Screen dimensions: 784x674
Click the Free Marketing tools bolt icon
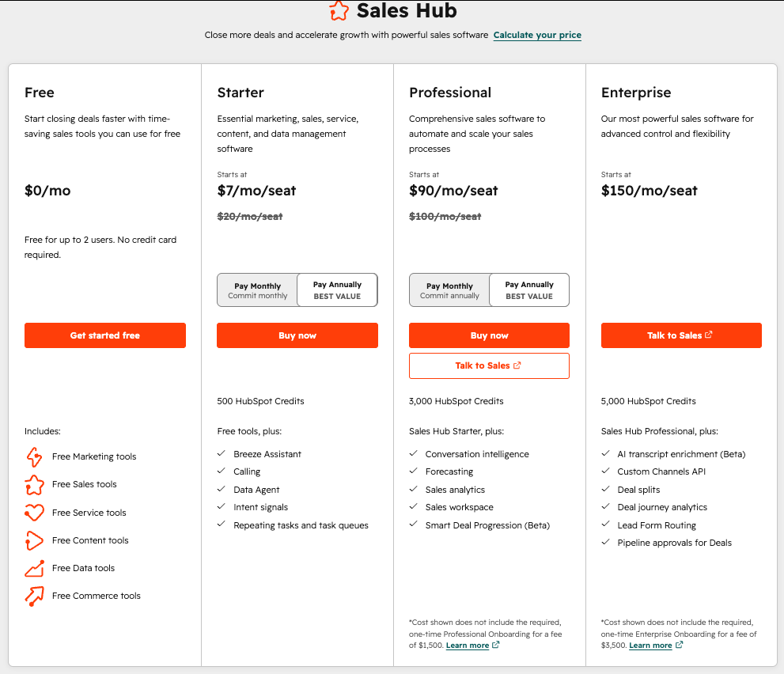click(35, 456)
